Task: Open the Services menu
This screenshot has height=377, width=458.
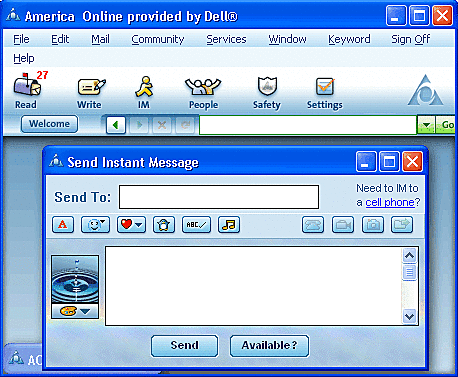Action: [x=226, y=39]
